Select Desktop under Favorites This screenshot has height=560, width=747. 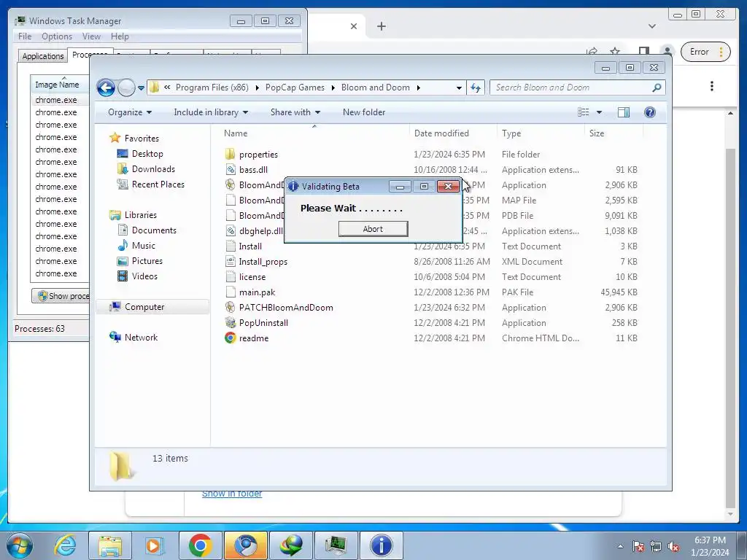147,154
